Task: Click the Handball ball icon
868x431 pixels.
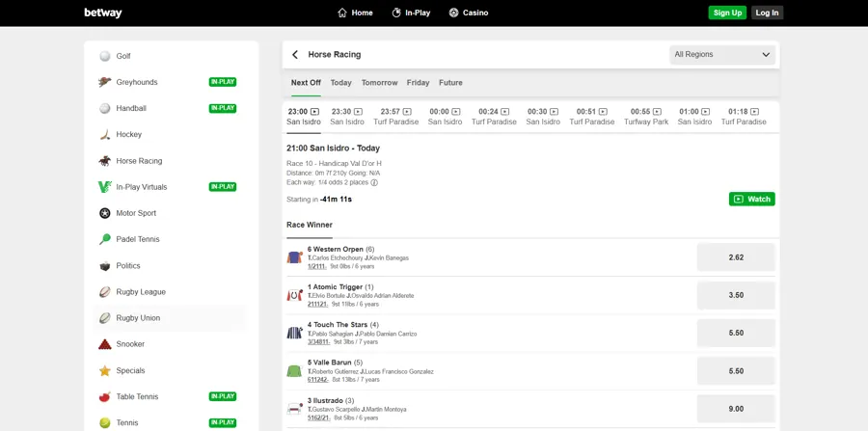Action: pos(104,108)
